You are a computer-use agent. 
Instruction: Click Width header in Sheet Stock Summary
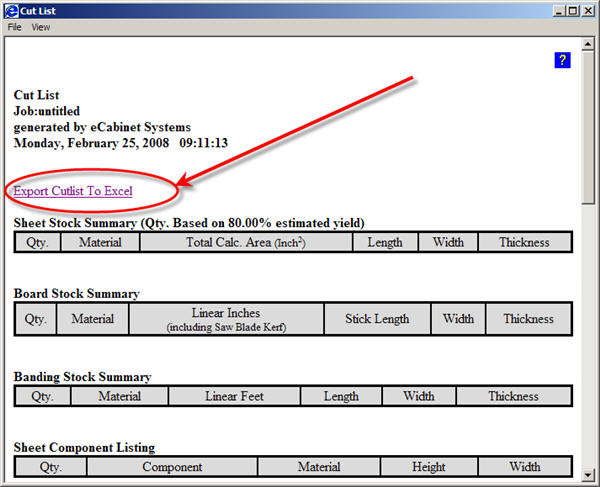[x=448, y=242]
